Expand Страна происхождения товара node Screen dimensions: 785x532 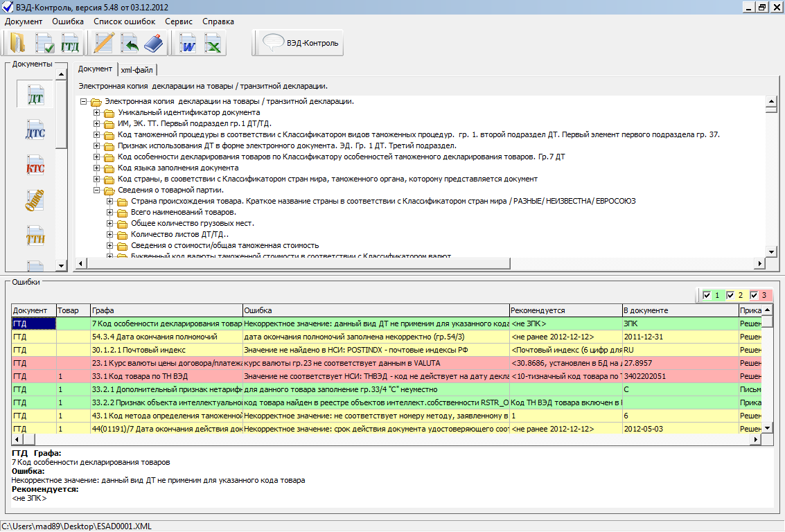click(x=109, y=201)
